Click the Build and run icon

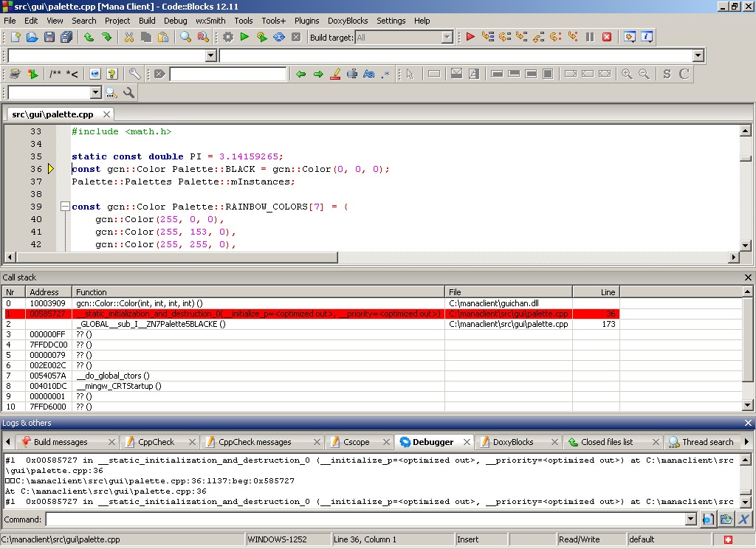(x=262, y=37)
